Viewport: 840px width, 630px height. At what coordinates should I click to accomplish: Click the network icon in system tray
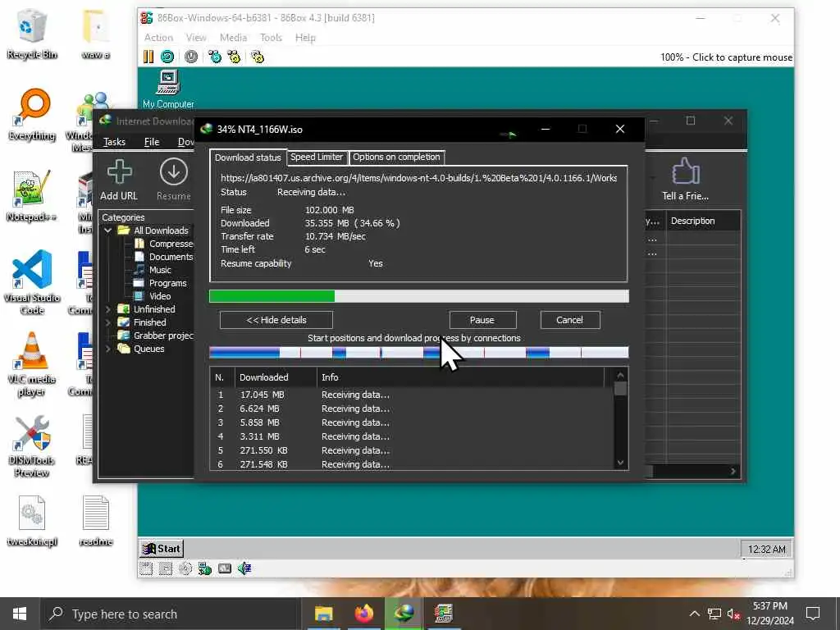coord(714,614)
